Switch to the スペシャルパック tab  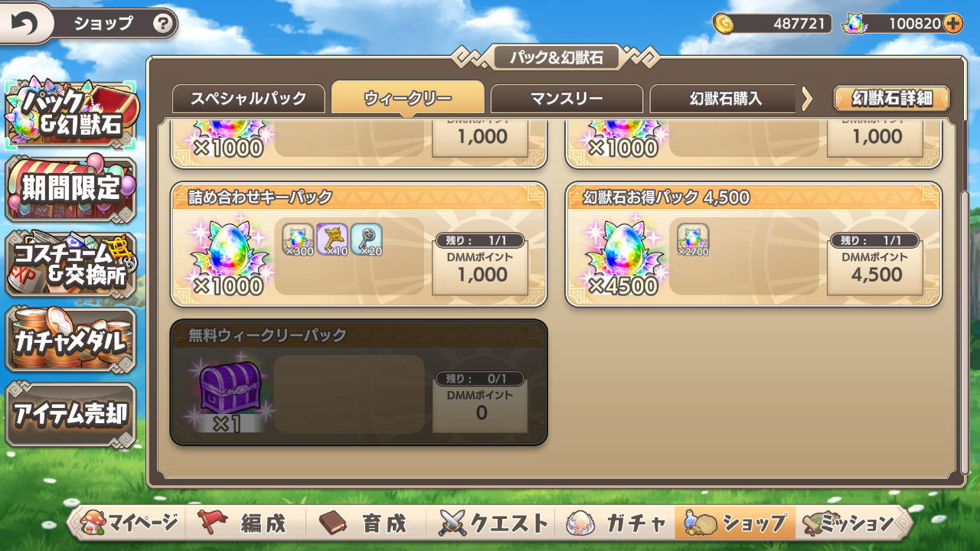click(248, 99)
